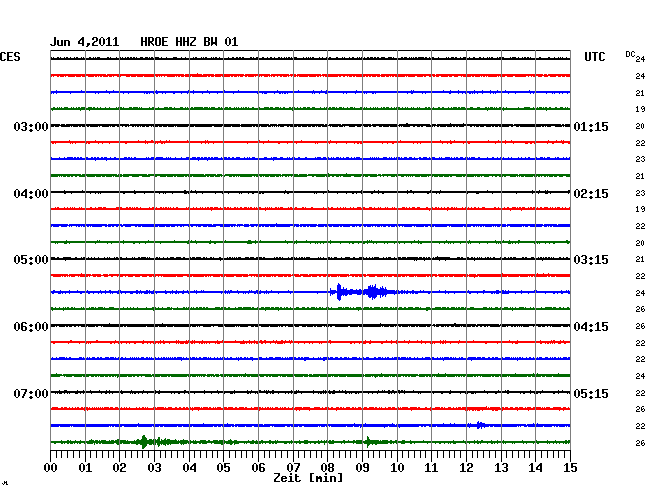
Task: Click the largest event on the bottom green trace
Action: pyautogui.click(x=144, y=442)
